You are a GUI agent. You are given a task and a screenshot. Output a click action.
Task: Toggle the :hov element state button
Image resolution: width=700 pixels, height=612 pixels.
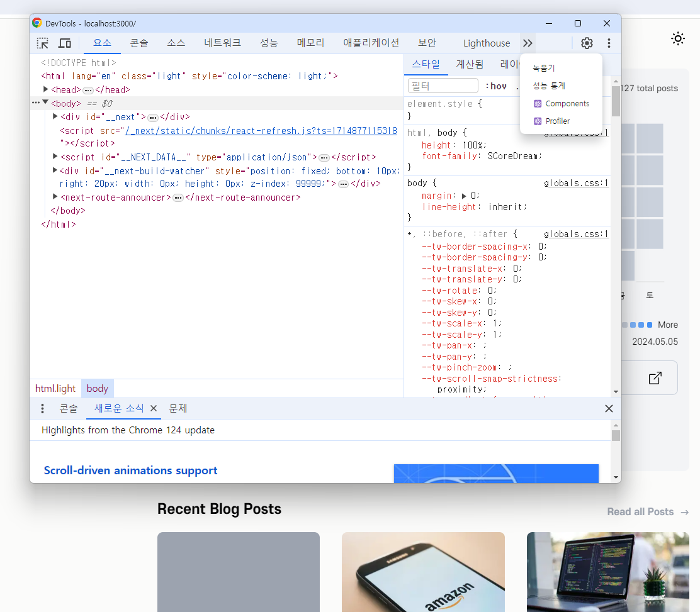(x=496, y=86)
